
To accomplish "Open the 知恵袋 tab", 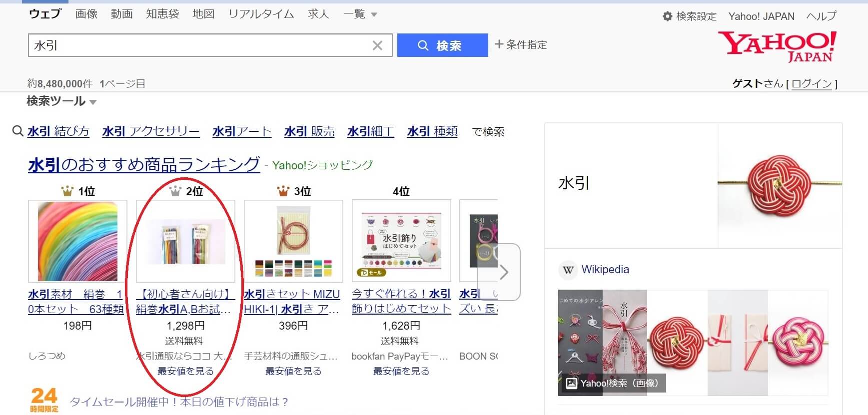I will point(162,14).
